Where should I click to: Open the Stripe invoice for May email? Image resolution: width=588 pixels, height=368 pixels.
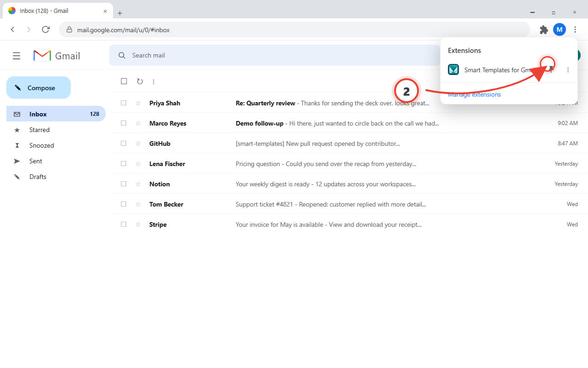(x=328, y=224)
